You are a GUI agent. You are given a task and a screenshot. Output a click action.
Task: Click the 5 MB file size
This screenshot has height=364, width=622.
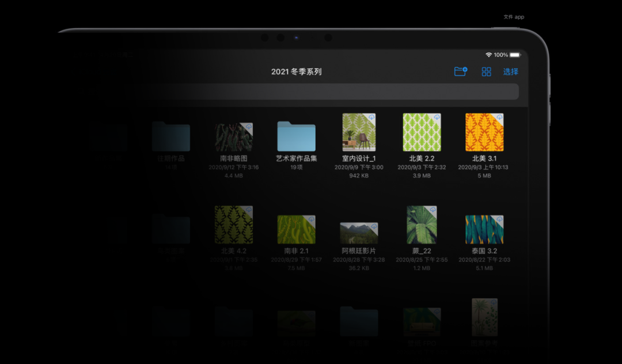484,176
